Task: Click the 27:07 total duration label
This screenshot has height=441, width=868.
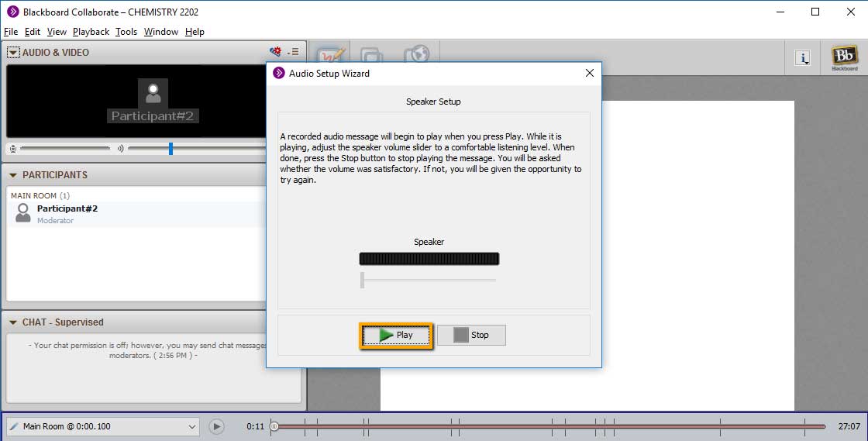Action: pos(849,426)
